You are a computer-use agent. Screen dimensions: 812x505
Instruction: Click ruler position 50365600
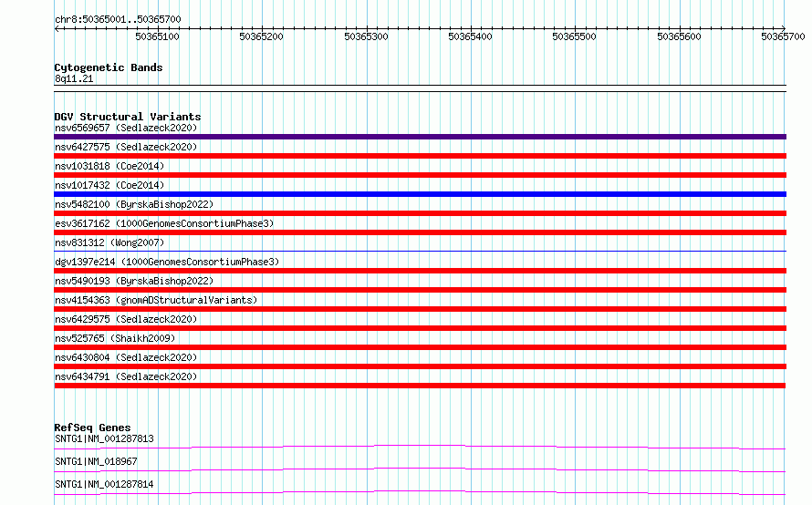click(679, 36)
